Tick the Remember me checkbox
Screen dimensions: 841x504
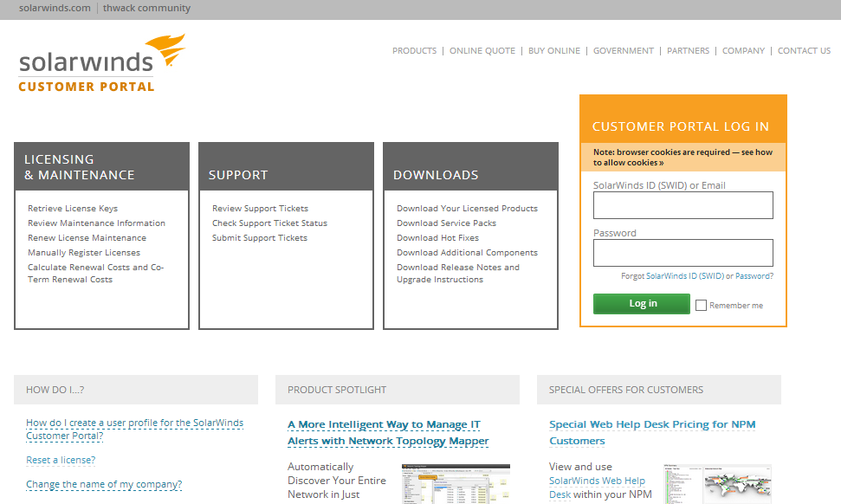(x=701, y=305)
